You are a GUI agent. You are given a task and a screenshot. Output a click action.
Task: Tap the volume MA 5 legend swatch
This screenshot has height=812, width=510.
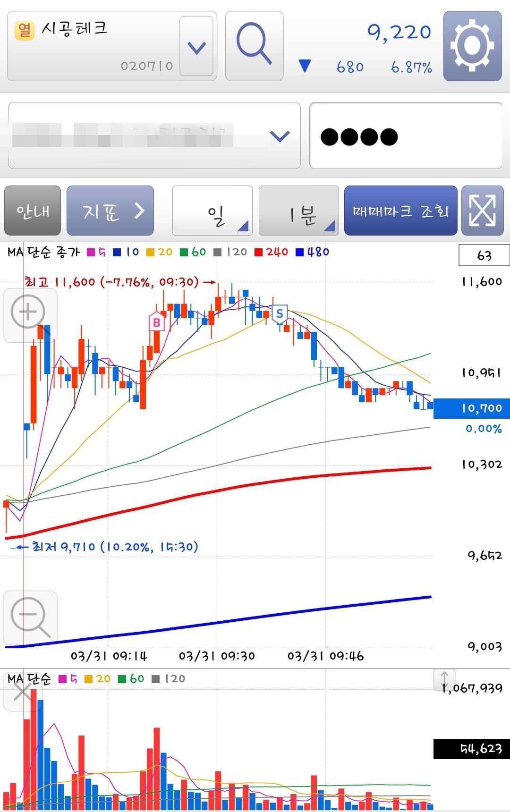[x=62, y=679]
